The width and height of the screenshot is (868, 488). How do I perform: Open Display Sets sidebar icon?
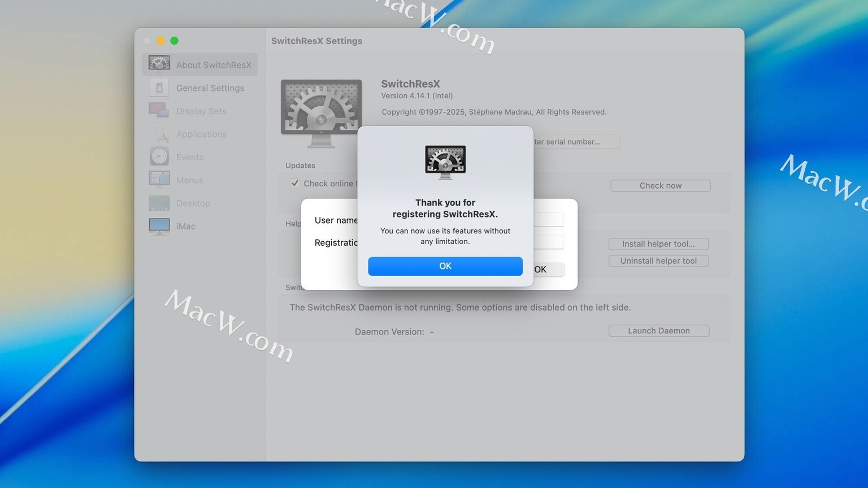159,111
